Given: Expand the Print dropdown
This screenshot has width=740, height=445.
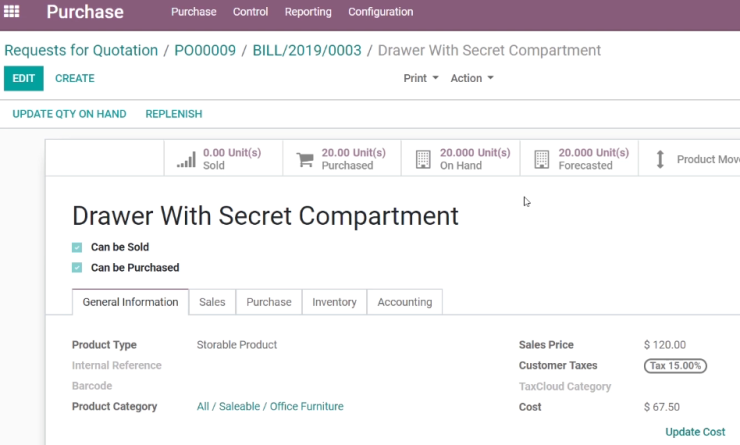Looking at the screenshot, I should [421, 78].
